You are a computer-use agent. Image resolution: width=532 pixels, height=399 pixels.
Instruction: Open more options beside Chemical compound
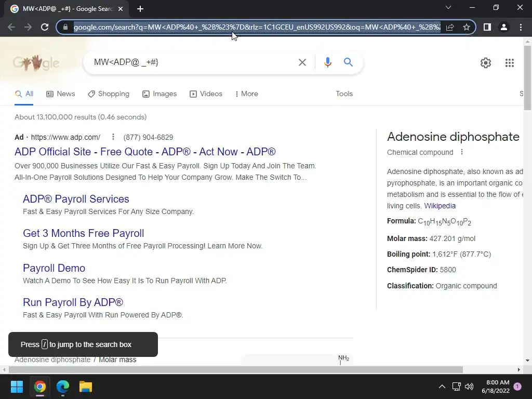(461, 152)
